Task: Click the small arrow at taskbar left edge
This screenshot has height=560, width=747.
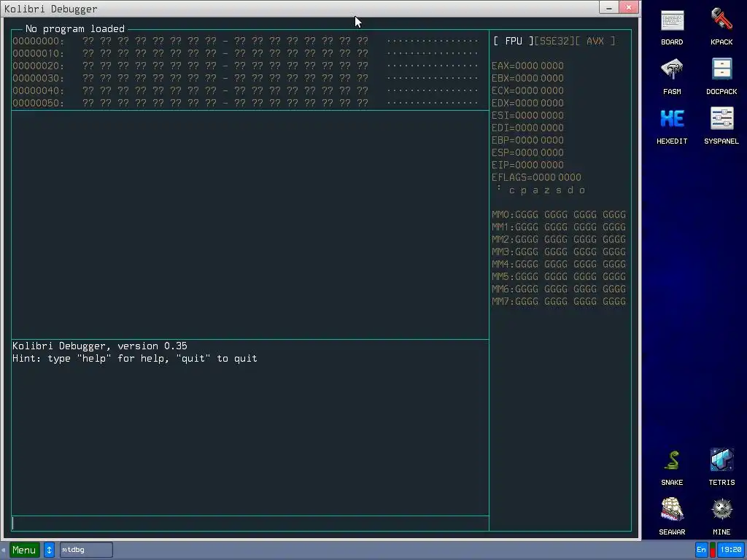Action: click(4, 550)
